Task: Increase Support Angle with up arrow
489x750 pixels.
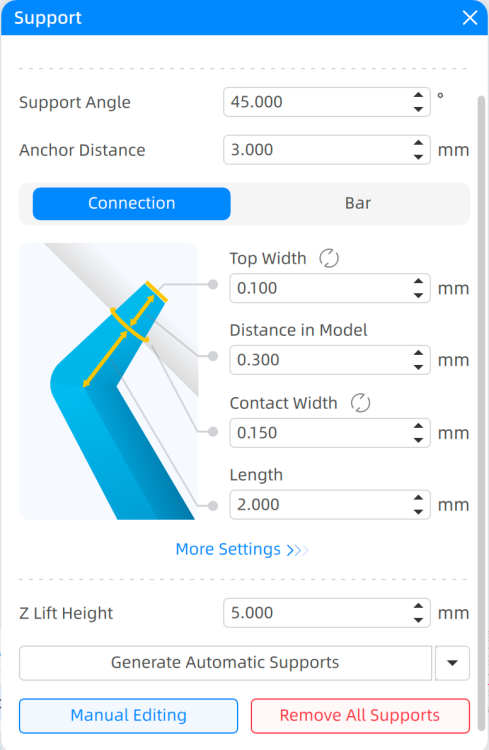Action: click(x=418, y=95)
